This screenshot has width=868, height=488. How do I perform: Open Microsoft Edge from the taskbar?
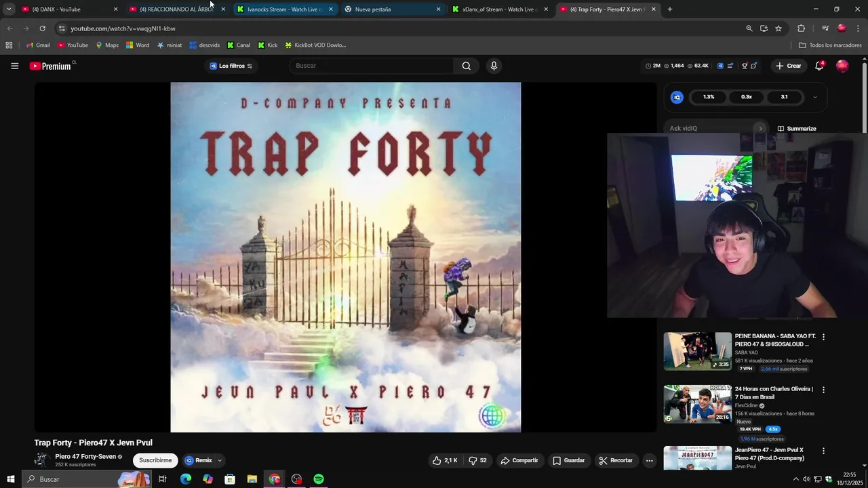[x=186, y=479]
